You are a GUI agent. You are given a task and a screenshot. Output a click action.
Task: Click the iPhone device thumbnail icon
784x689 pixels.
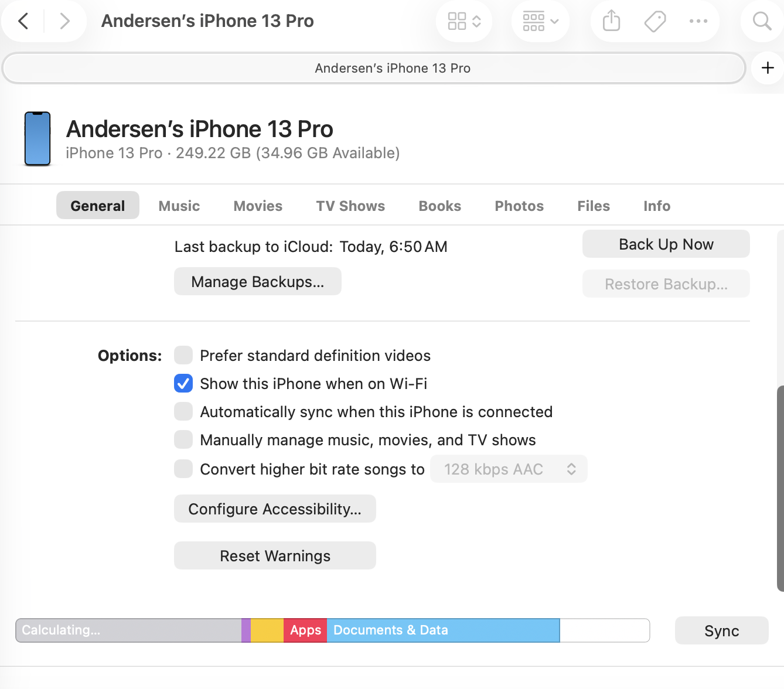pos(37,139)
